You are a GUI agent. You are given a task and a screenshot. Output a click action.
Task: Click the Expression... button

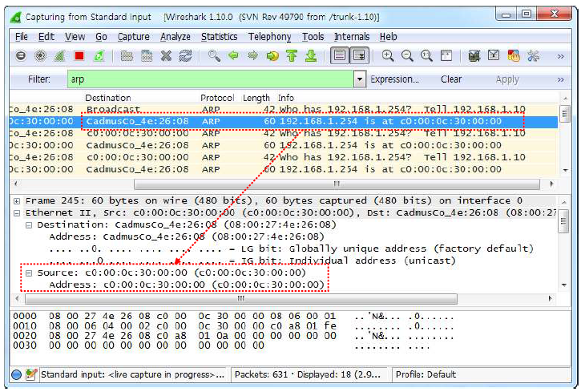pyautogui.click(x=394, y=79)
